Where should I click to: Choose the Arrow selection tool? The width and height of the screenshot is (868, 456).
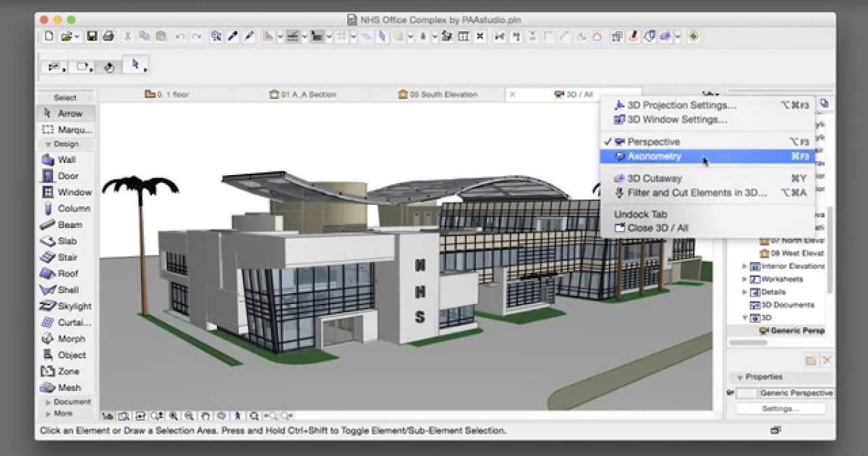pyautogui.click(x=66, y=114)
